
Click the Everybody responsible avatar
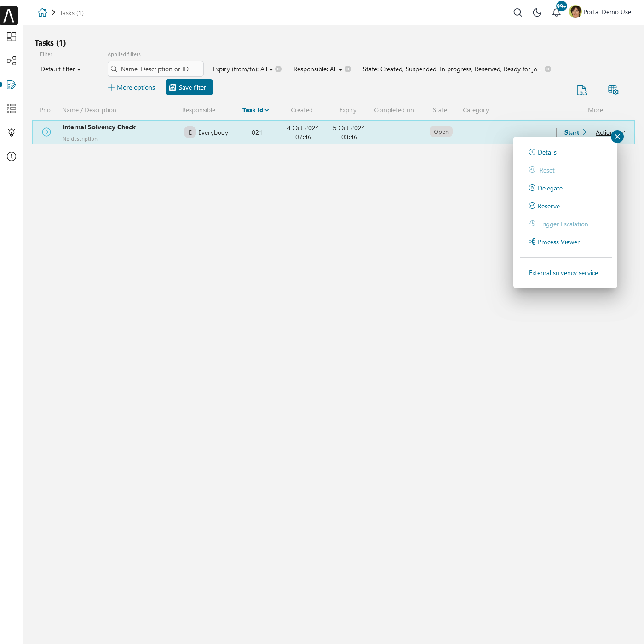(x=190, y=132)
